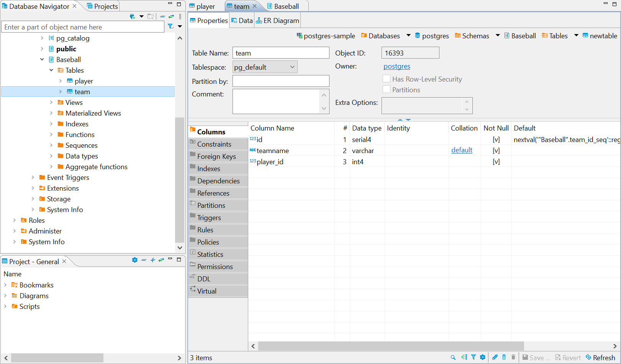Toggle Has Row-Level Security checkbox
The image size is (621, 364).
point(387,78)
